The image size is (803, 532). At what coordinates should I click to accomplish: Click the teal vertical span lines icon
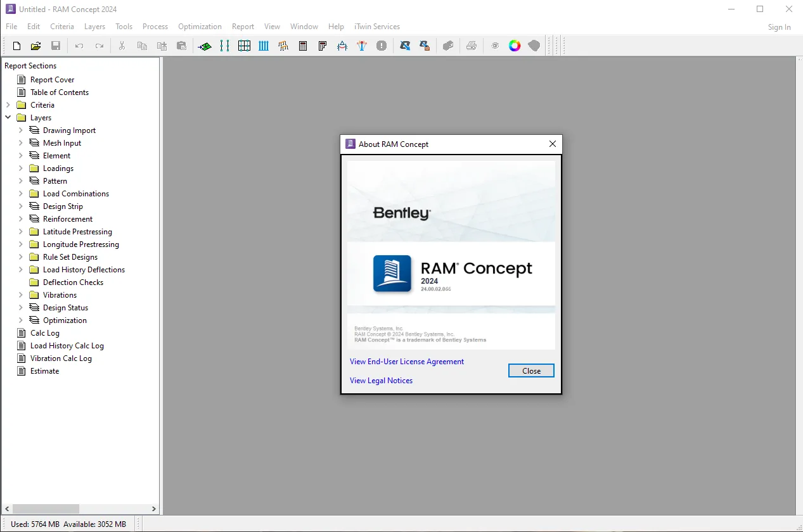click(224, 46)
